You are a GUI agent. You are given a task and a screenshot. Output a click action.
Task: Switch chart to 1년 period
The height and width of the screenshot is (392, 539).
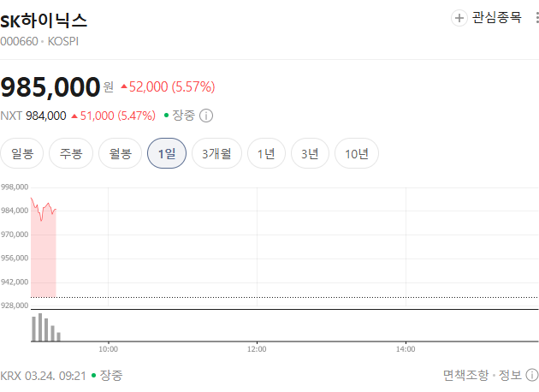pos(266,154)
